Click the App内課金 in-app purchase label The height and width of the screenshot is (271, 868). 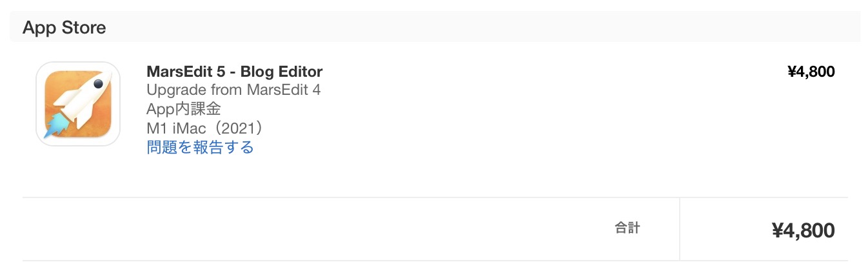coord(184,108)
